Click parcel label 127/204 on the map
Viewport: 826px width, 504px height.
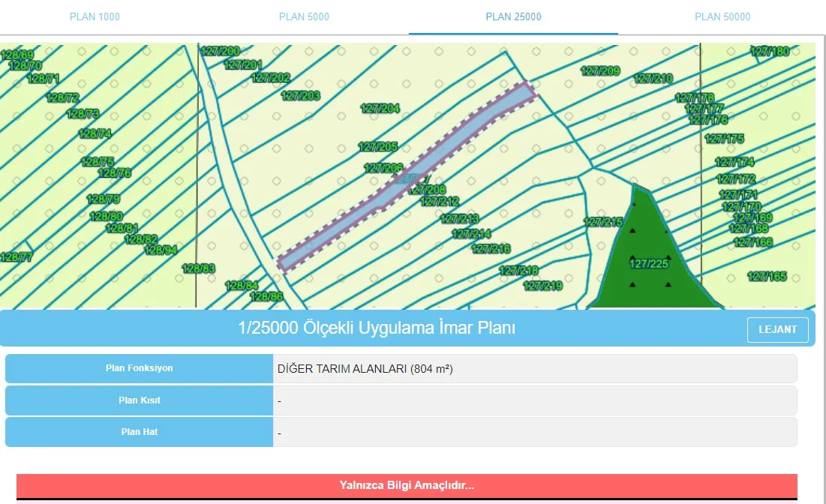[x=380, y=109]
